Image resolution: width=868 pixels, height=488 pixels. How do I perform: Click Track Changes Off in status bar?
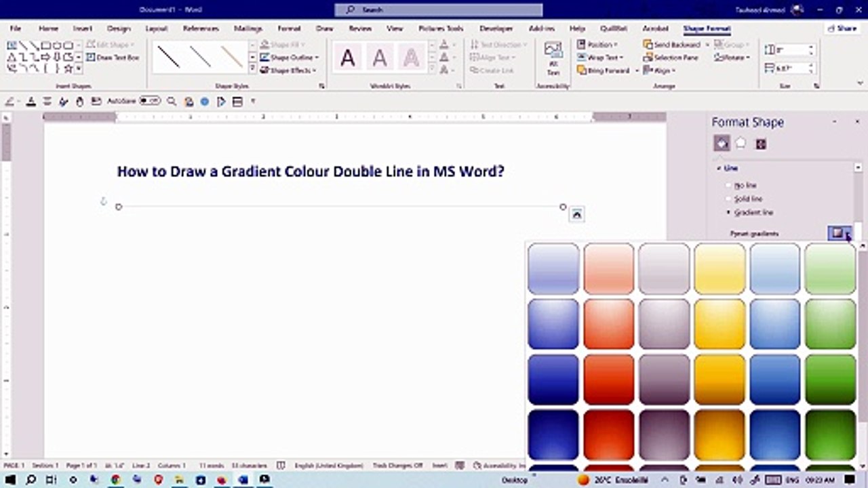pyautogui.click(x=398, y=466)
